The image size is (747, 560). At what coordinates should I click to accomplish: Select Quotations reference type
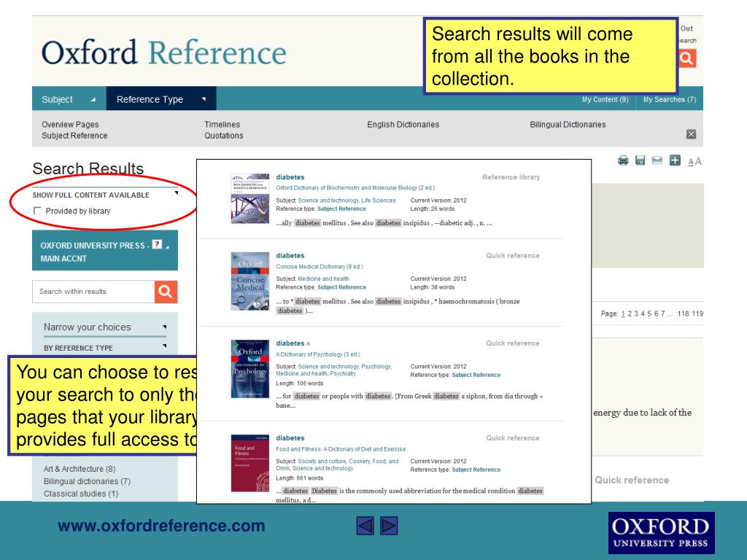click(x=223, y=136)
